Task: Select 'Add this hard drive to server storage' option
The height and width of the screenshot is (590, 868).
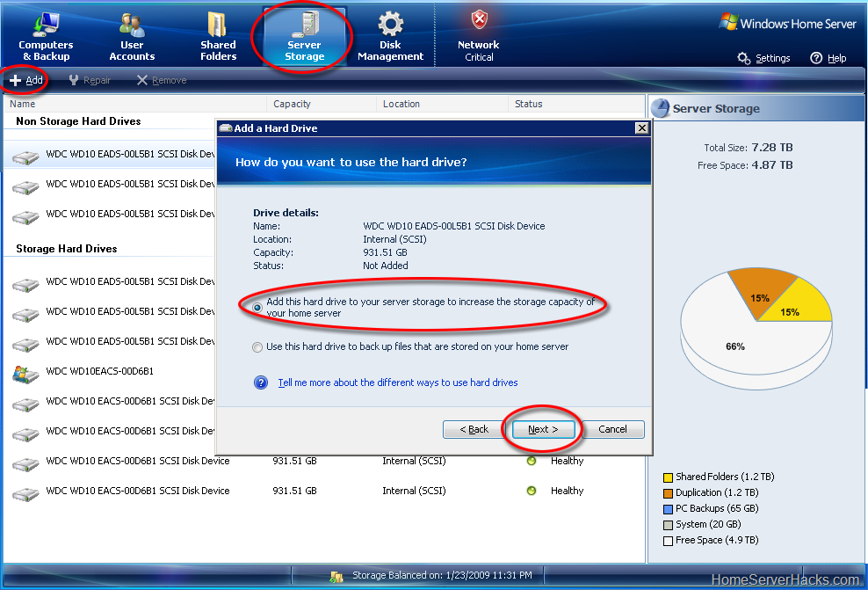Action: [257, 308]
